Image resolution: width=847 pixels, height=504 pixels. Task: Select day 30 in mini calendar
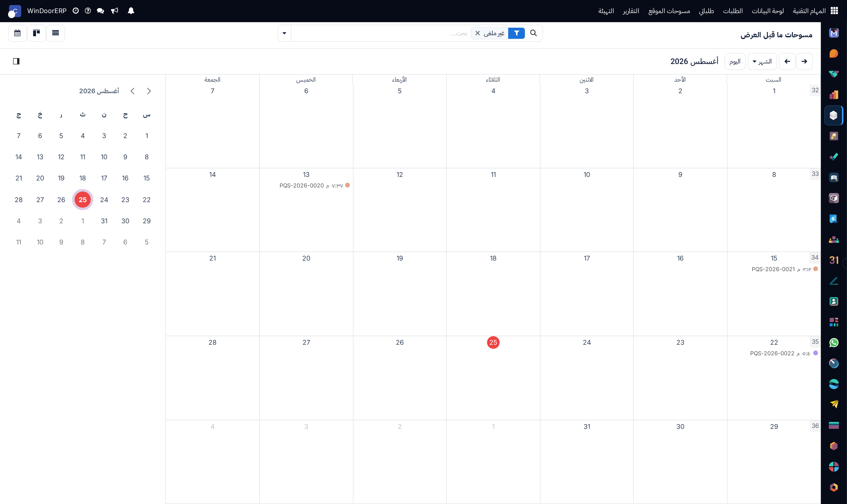(125, 221)
